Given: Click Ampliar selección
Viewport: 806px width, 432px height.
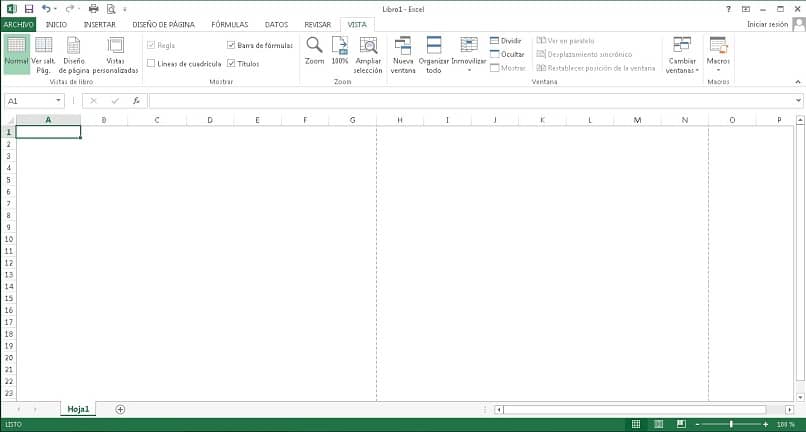Looking at the screenshot, I should click(x=368, y=55).
